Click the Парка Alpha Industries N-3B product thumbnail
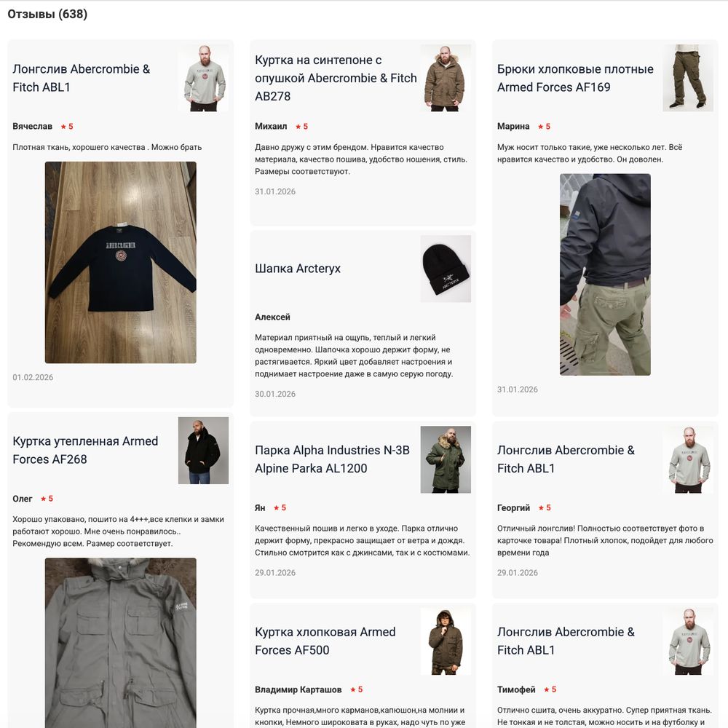The width and height of the screenshot is (728, 728). (x=446, y=459)
